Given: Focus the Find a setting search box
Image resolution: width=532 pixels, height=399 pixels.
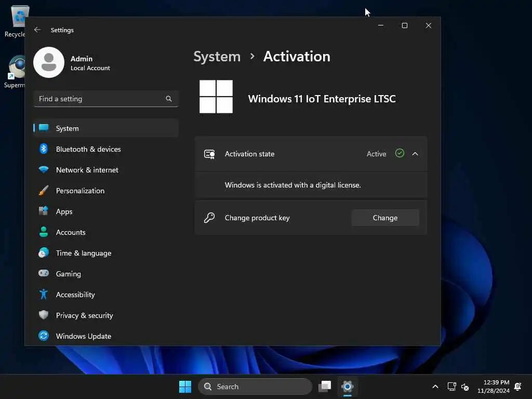Looking at the screenshot, I should 106,99.
